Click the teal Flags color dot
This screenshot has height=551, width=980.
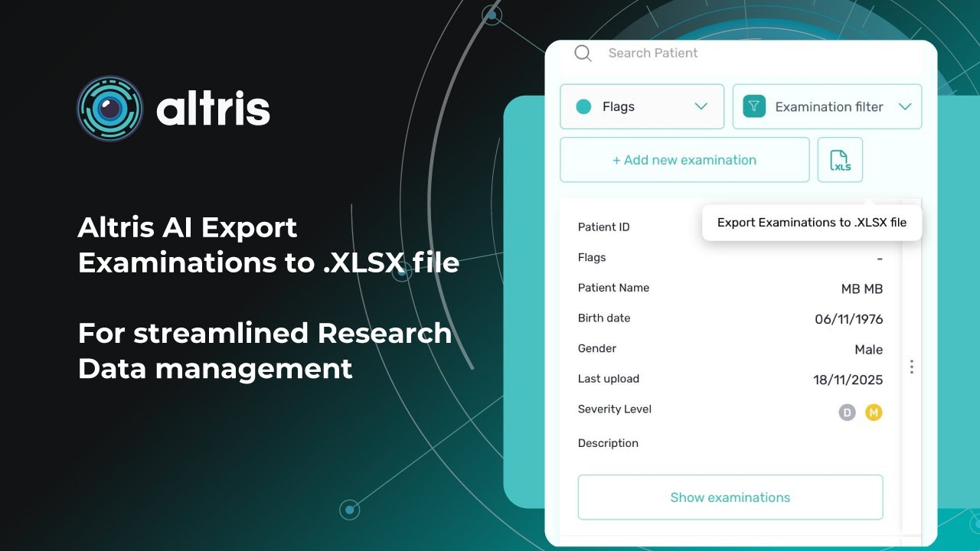click(583, 106)
